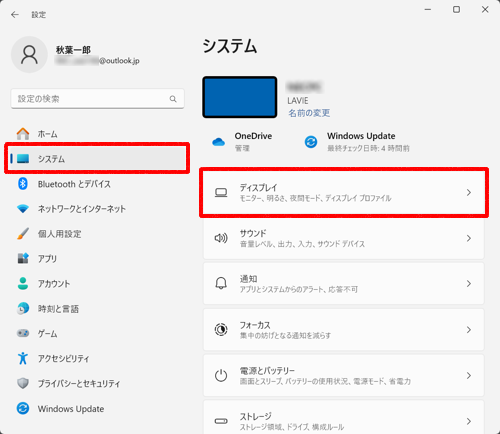
Task: Expand フォーカス using its chevron
Action: pos(469,330)
